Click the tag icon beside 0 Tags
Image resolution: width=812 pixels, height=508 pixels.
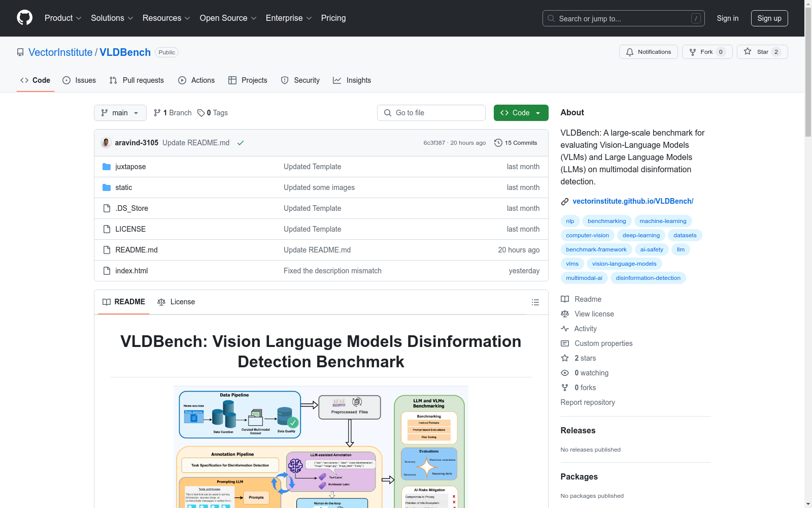click(x=201, y=113)
